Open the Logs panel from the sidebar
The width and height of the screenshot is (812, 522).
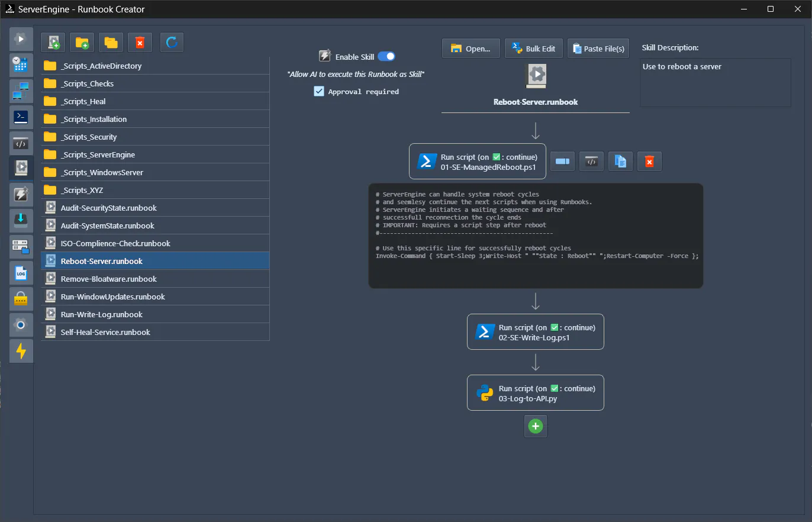click(x=21, y=273)
